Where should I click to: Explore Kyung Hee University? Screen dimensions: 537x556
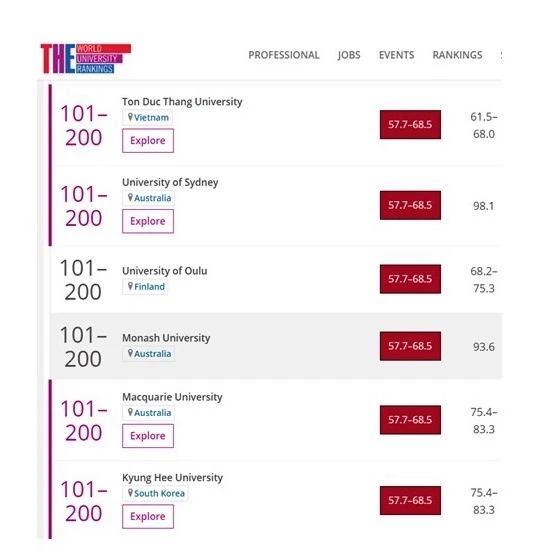[148, 516]
